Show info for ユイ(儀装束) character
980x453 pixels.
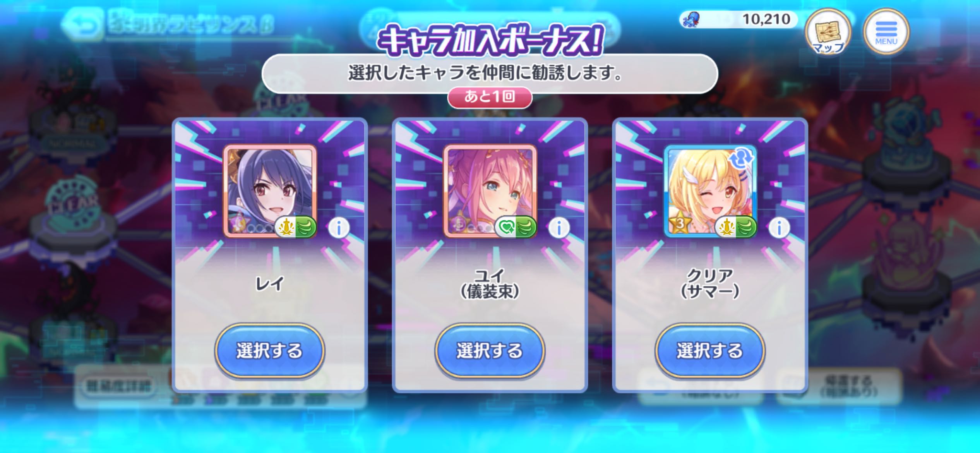coord(559,228)
